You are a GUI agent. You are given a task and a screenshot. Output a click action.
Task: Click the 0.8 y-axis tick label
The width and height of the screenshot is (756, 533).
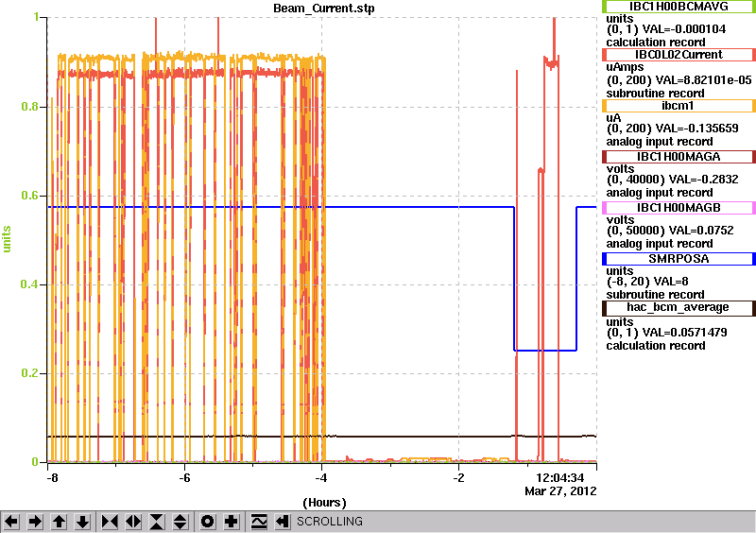pyautogui.click(x=30, y=107)
